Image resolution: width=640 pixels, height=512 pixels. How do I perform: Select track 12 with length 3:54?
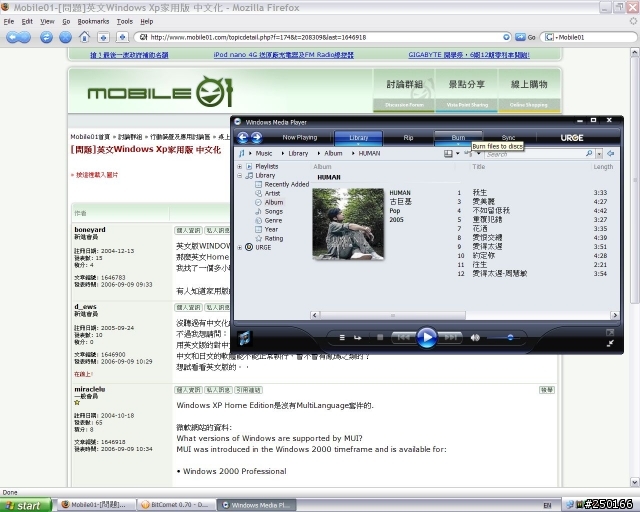coord(532,274)
